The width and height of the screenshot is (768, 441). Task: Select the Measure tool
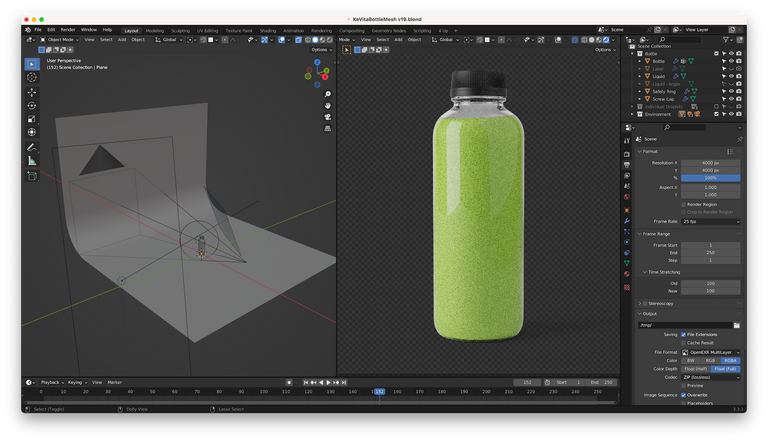tap(31, 160)
